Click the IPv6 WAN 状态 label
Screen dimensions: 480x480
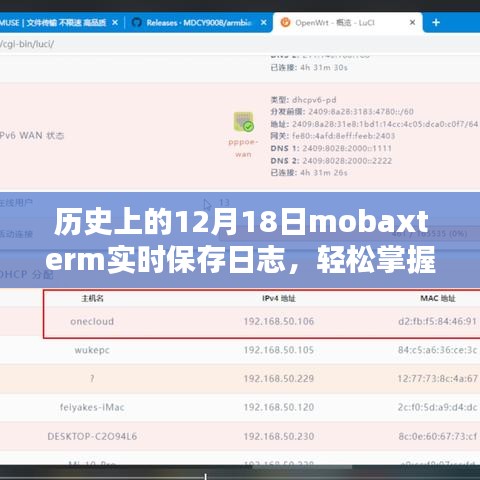32,136
